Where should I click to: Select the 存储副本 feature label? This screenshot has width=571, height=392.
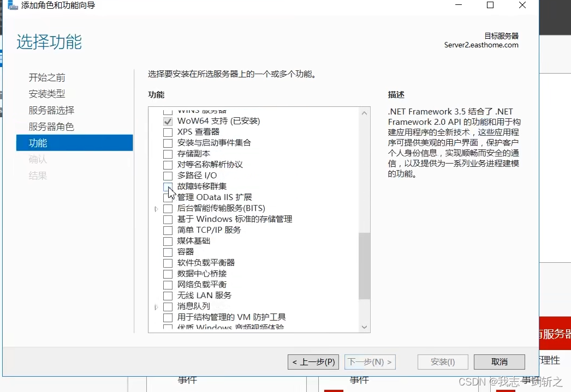coord(194,154)
